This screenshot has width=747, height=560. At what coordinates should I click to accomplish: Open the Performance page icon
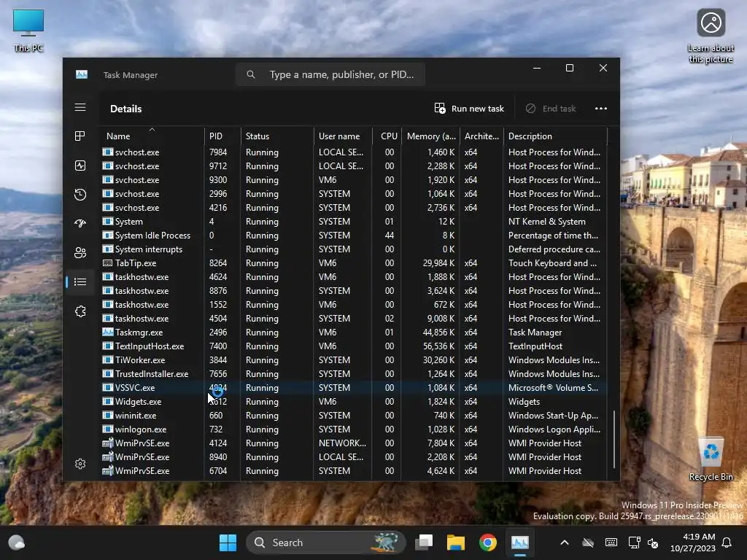pyautogui.click(x=80, y=166)
